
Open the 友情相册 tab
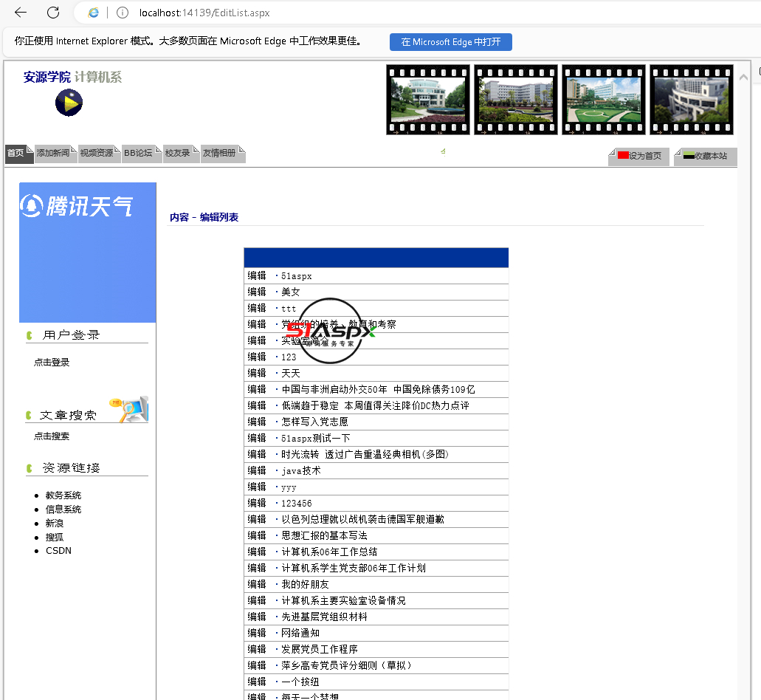tap(219, 154)
